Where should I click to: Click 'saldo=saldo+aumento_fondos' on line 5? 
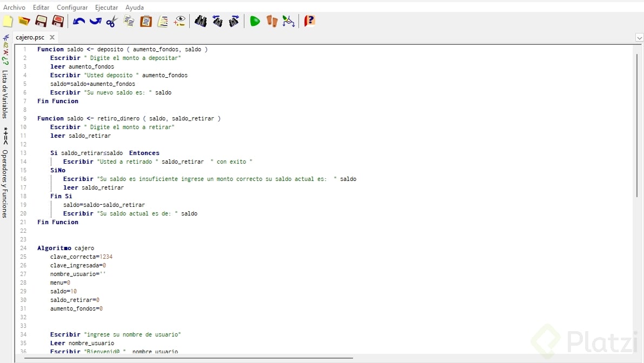click(92, 84)
